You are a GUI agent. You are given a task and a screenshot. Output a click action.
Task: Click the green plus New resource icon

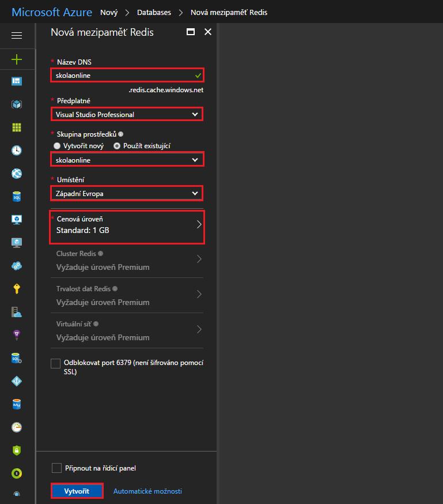click(x=17, y=59)
